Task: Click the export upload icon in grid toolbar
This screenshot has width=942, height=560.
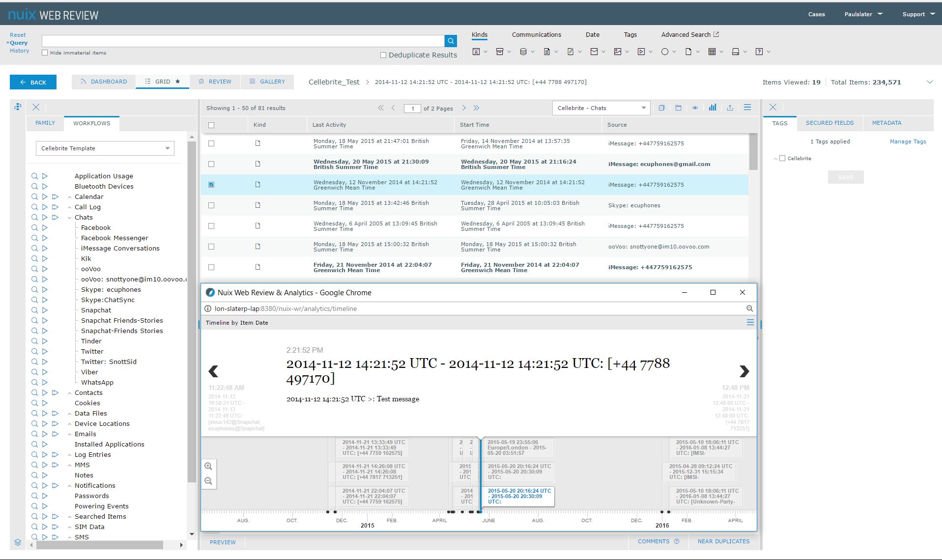Action: (x=730, y=108)
